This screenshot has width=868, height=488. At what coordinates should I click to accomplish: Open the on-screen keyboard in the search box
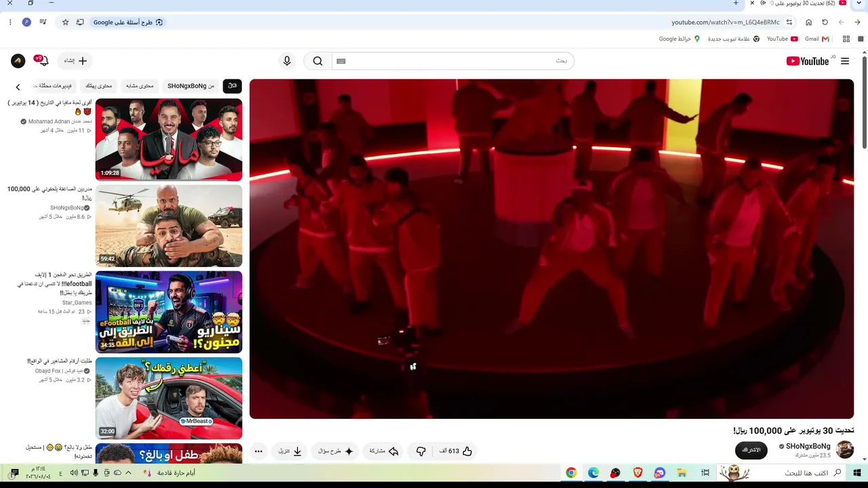click(x=341, y=61)
